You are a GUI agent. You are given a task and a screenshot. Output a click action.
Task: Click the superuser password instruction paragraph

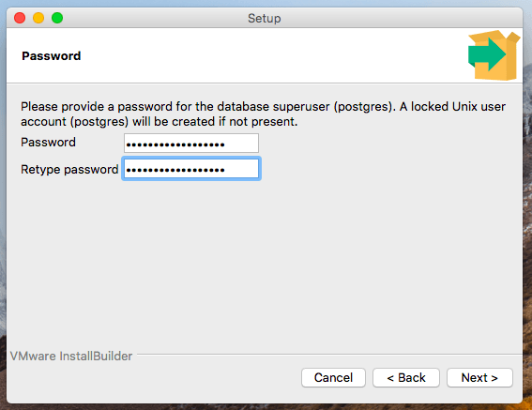click(263, 114)
